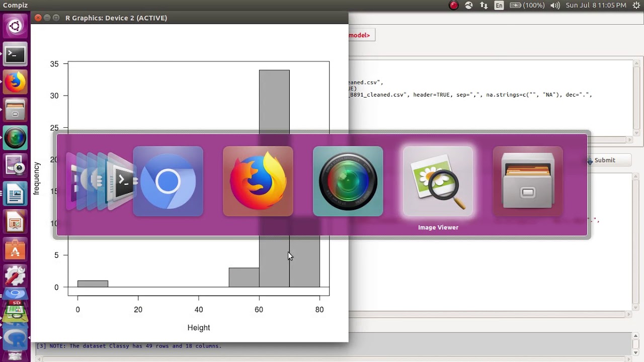This screenshot has width=644, height=362.
Task: Click the Compiz label in the top panel
Action: pos(16,6)
